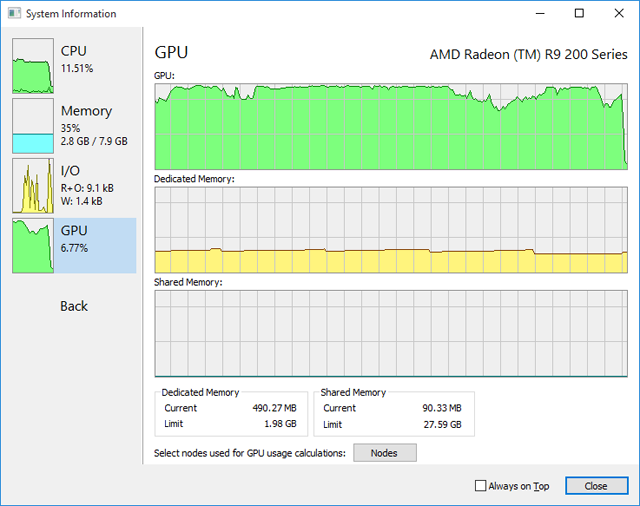Click the Dedicated Memory yellow graph
The height and width of the screenshot is (506, 640).
391,230
